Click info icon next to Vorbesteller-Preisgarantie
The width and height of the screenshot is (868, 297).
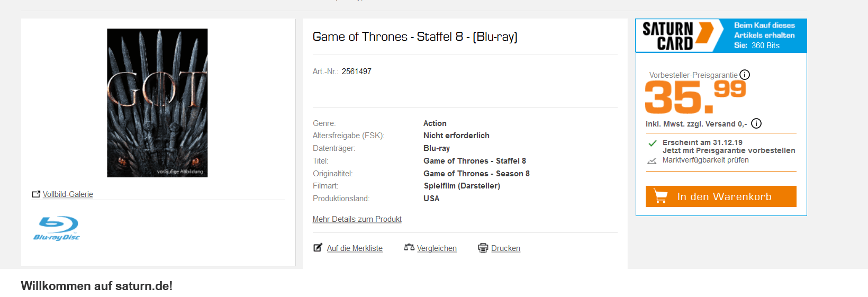tap(745, 75)
